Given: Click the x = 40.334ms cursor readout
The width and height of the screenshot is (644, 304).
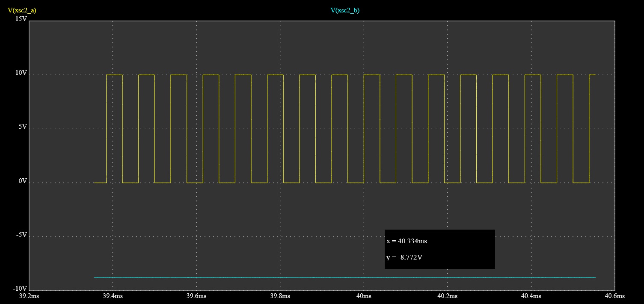Looking at the screenshot, I should [407, 241].
